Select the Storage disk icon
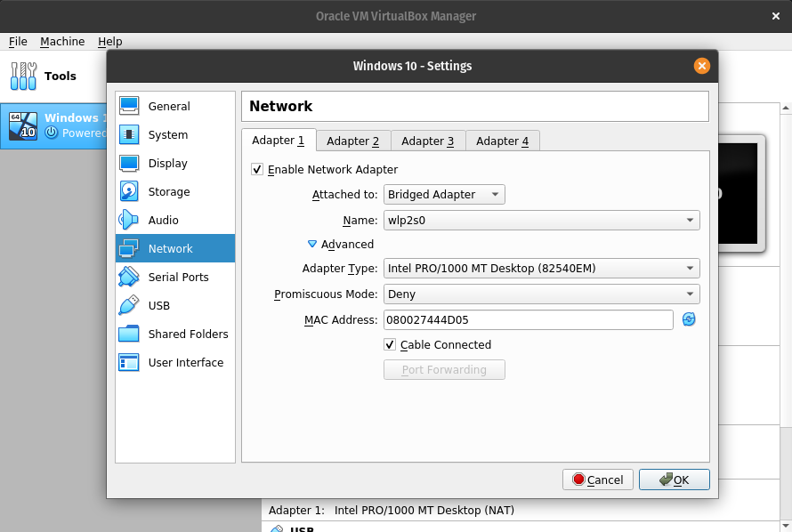This screenshot has height=532, width=792. pyautogui.click(x=129, y=191)
